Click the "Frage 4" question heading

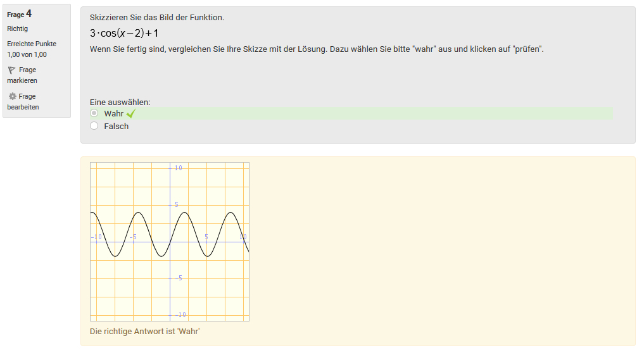[x=20, y=14]
